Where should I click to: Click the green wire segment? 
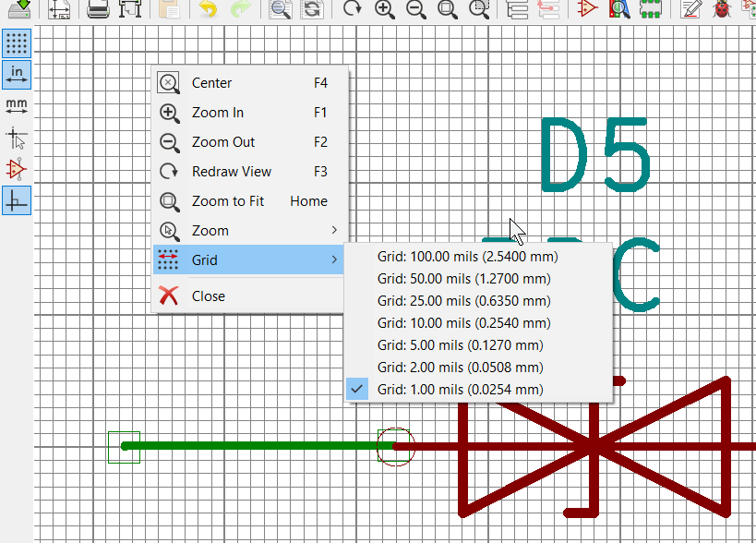coord(249,446)
